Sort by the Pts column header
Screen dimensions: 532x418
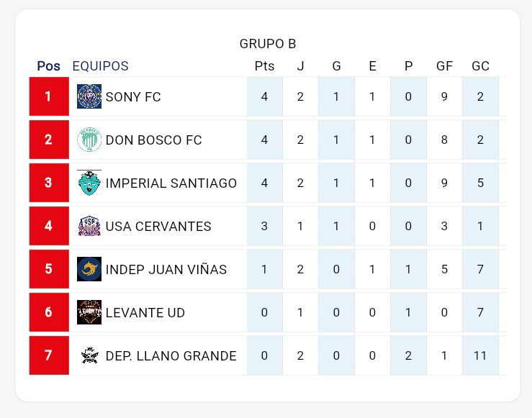point(264,66)
